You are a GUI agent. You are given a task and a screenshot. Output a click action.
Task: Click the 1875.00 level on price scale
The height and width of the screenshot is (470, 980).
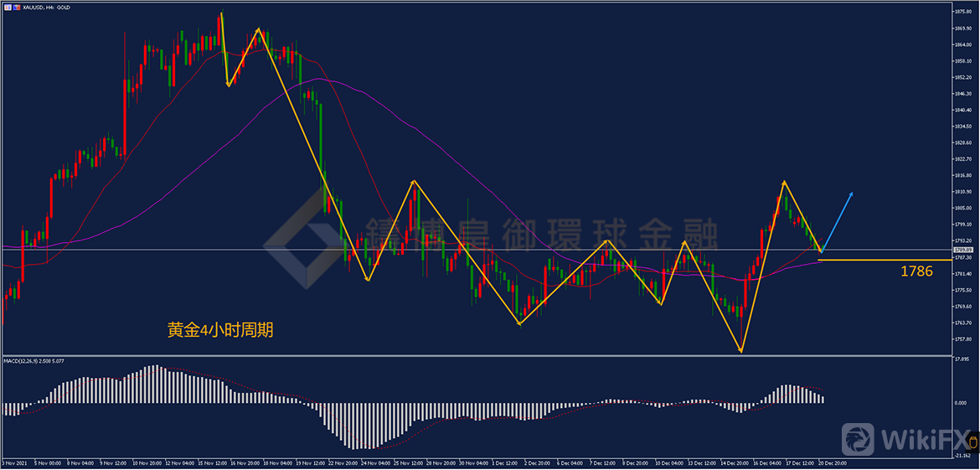(x=963, y=12)
